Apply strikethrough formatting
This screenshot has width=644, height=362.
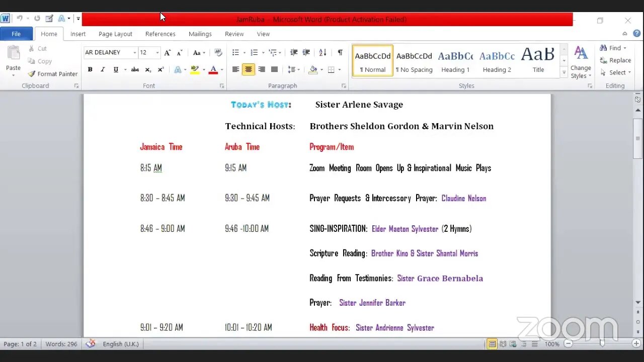[x=135, y=69]
